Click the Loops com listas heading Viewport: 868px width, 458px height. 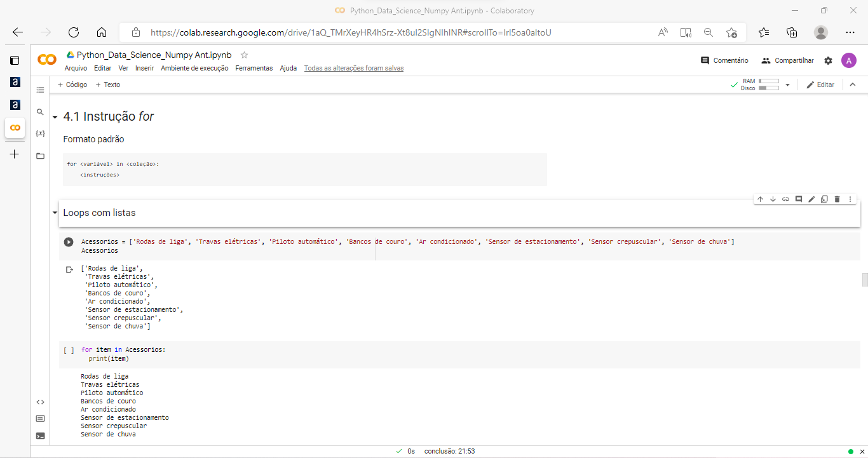99,213
